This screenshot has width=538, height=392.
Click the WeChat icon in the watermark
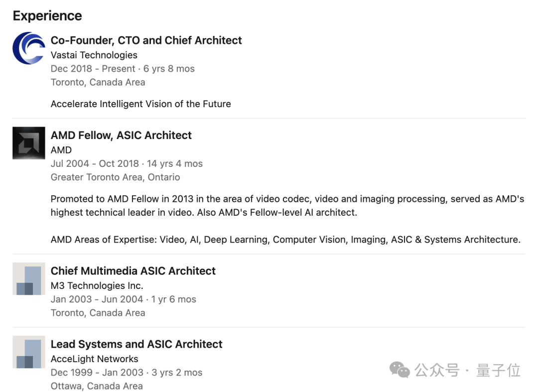click(400, 370)
